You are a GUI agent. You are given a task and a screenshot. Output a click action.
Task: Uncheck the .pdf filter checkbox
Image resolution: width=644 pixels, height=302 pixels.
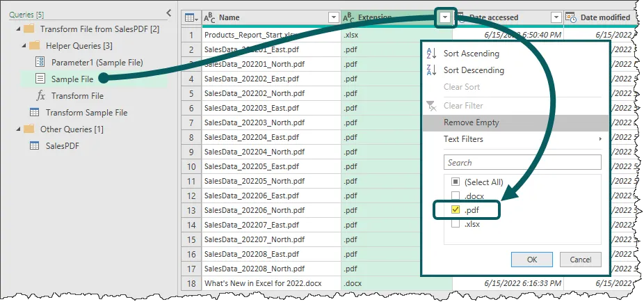pos(456,209)
